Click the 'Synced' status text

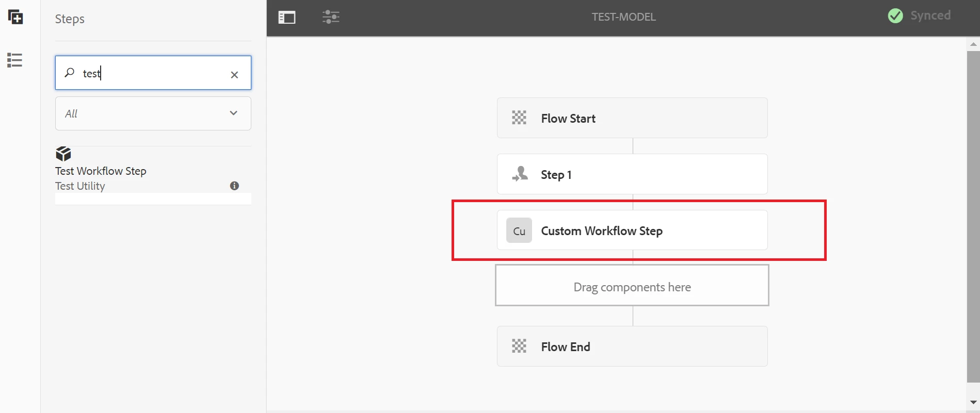point(930,15)
